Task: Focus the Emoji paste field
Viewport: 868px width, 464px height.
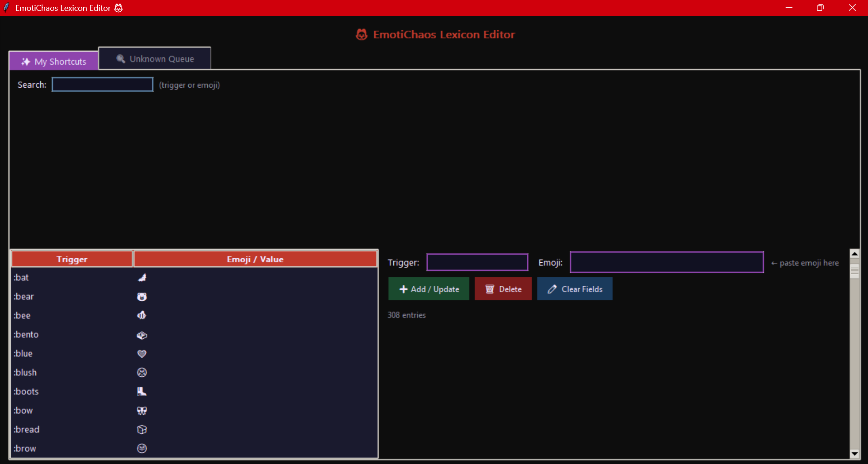Action: 667,262
